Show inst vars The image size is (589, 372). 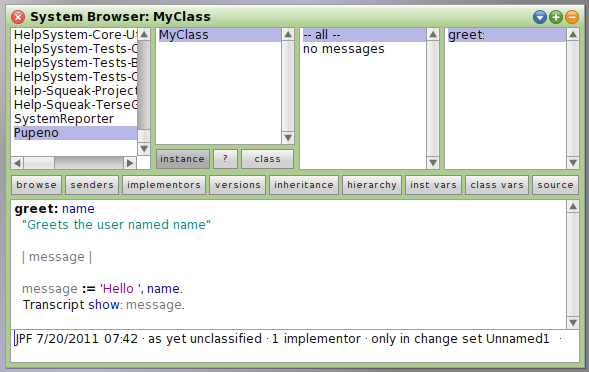(433, 185)
